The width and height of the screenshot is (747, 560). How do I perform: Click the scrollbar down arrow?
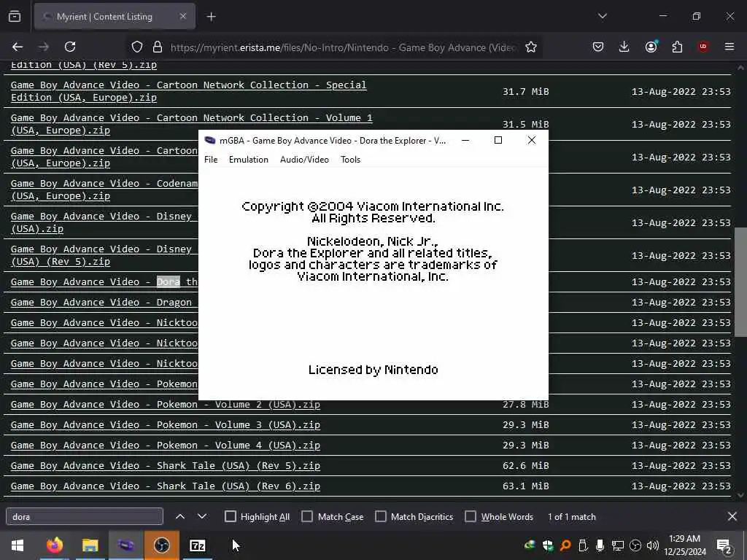[740, 495]
